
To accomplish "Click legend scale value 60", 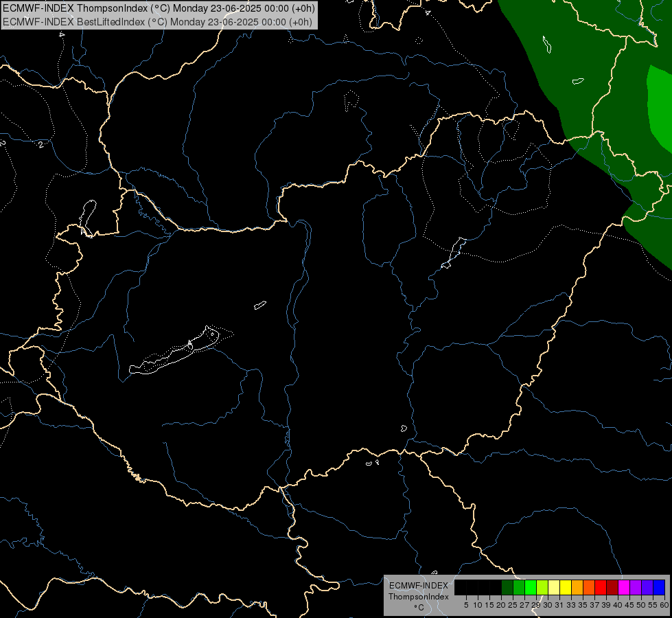I will click(x=664, y=605).
